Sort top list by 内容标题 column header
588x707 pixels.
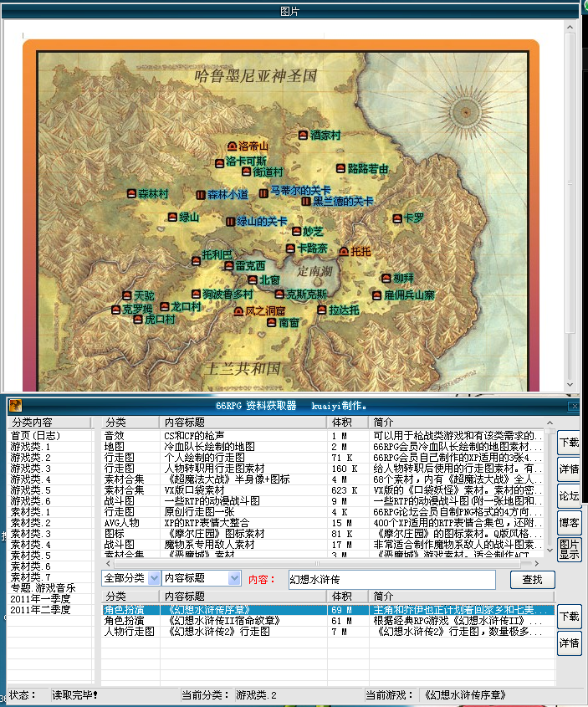(x=243, y=423)
